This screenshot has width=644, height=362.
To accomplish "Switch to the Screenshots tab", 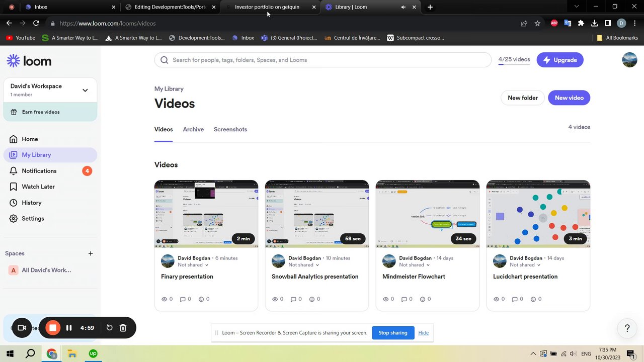I will [230, 129].
